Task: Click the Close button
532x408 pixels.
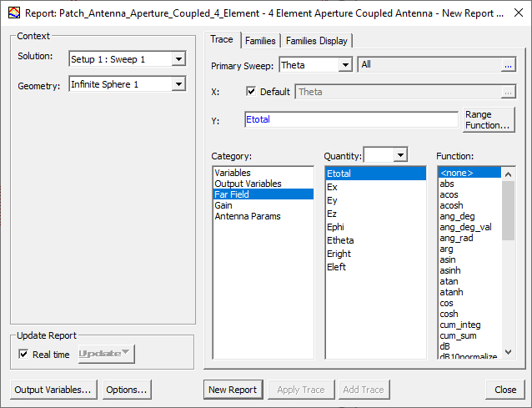Action: [505, 390]
